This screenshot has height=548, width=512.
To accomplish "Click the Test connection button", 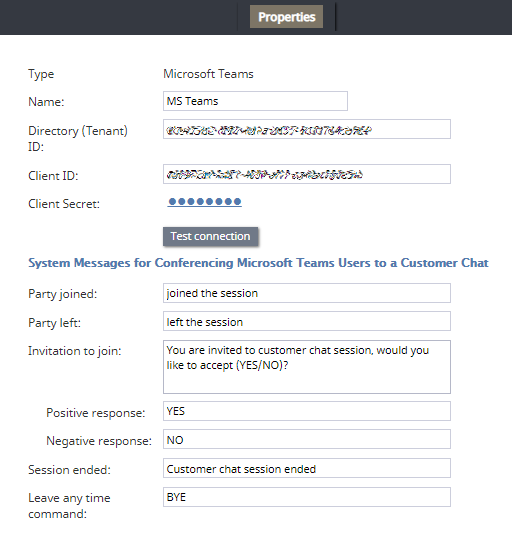I will [x=210, y=237].
